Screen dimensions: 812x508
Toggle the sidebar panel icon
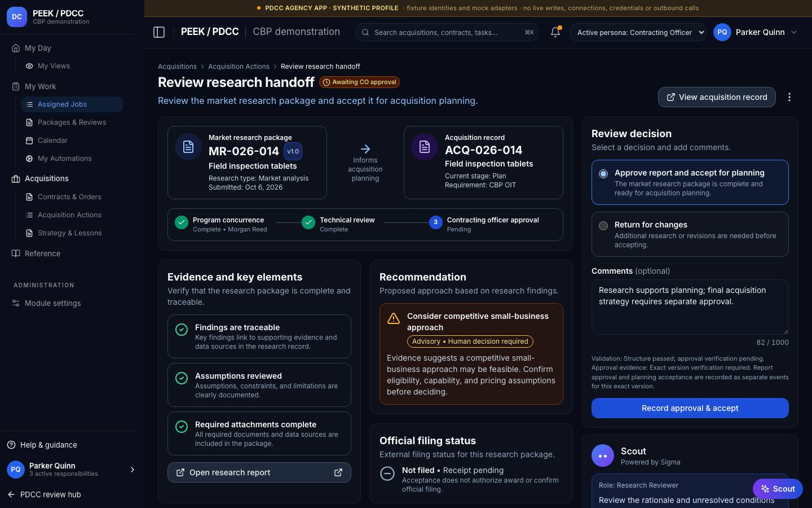coord(159,32)
